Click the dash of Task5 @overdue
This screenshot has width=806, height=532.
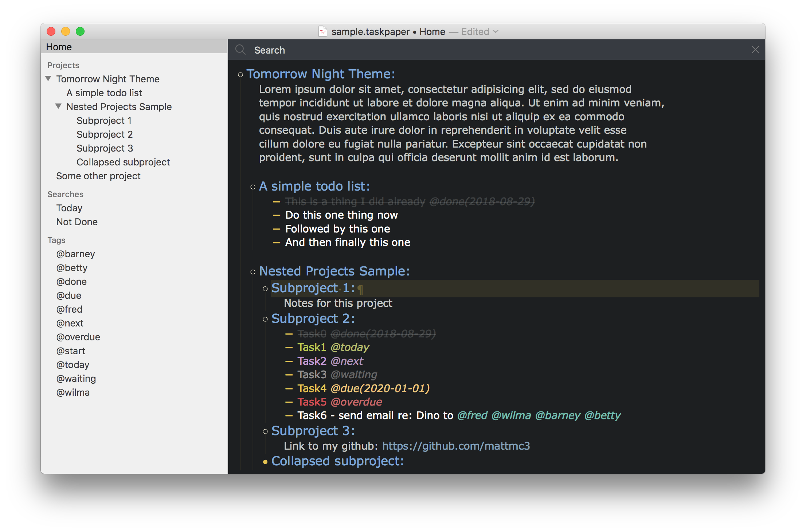(289, 402)
